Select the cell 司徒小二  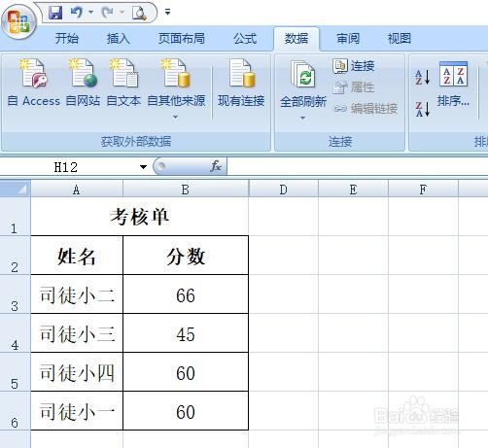(77, 294)
